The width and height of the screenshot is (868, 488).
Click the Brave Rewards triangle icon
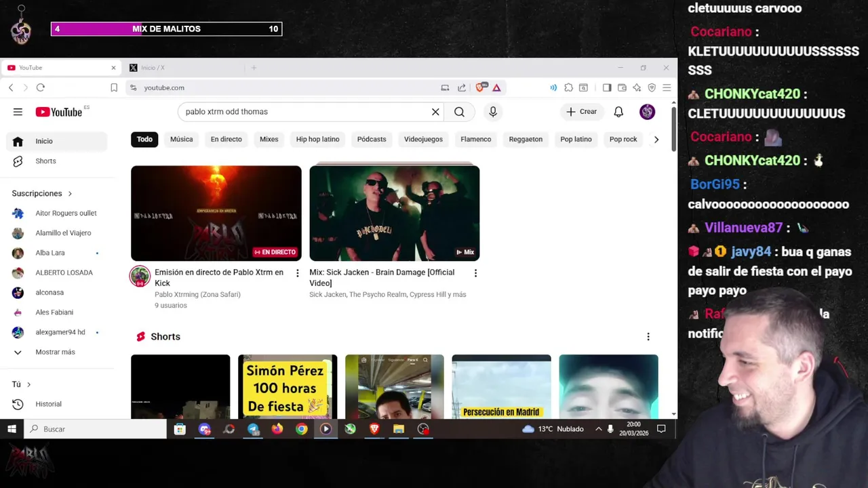496,87
